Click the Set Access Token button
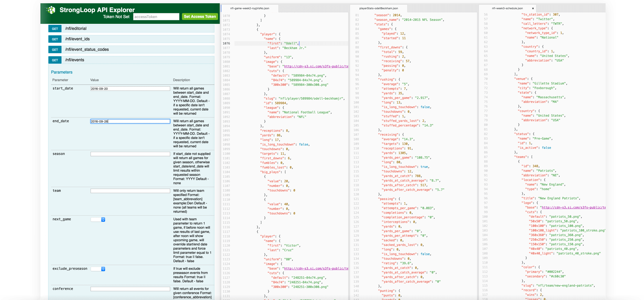This screenshot has width=644, height=300. pos(200,16)
